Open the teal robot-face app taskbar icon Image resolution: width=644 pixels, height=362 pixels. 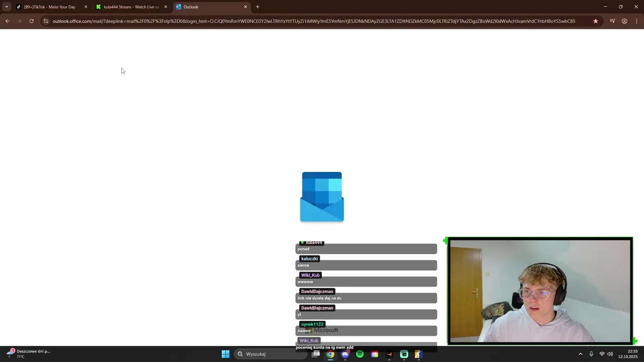404,354
